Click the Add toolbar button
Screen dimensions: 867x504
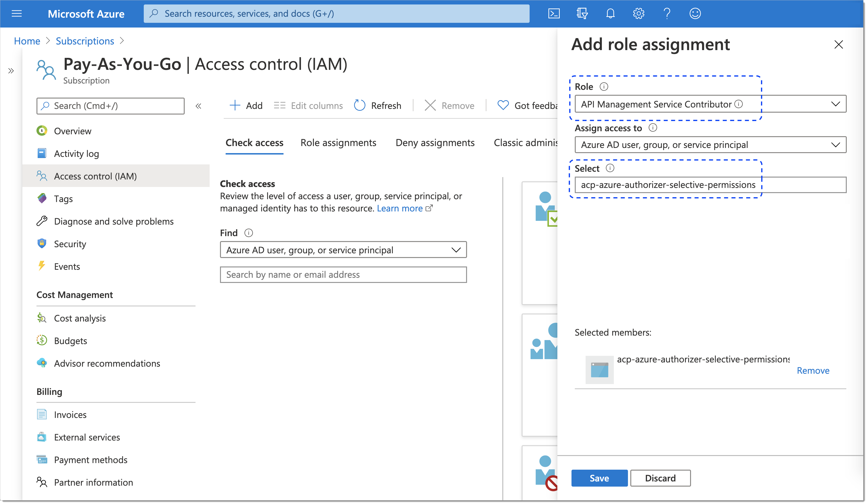pos(246,106)
